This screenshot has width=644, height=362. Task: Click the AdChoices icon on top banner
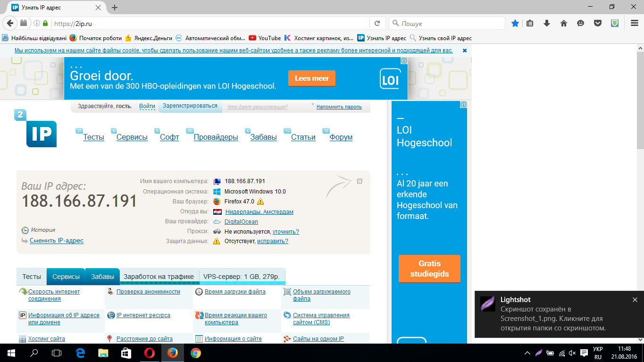404,61
